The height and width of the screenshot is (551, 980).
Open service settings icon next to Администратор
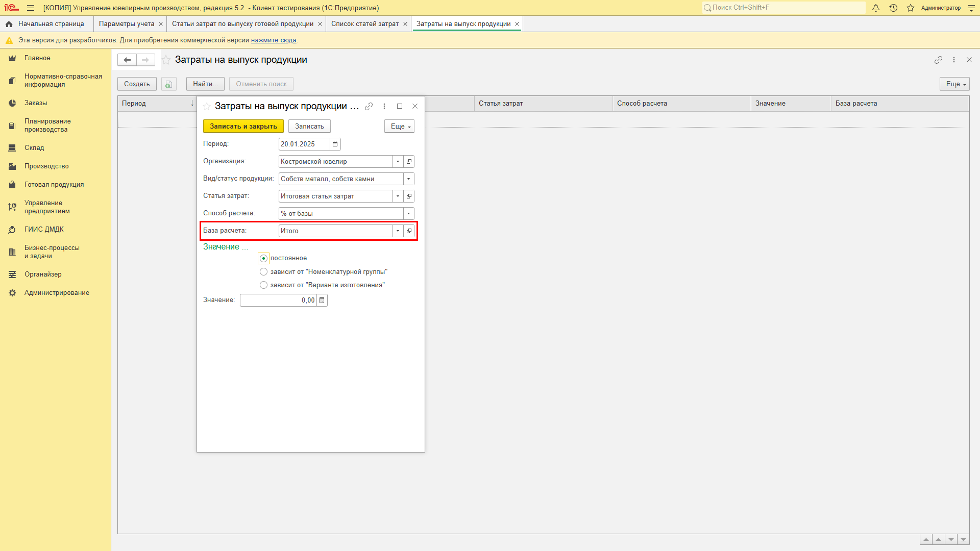point(971,8)
